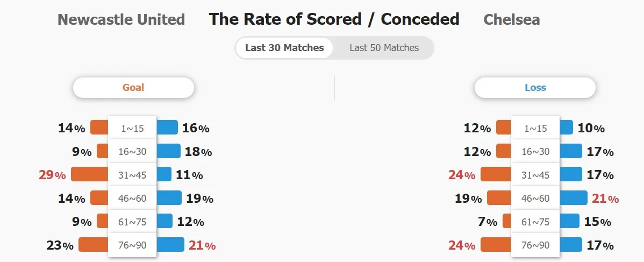Click the Loss pill button
The image size is (644, 262).
coord(535,88)
